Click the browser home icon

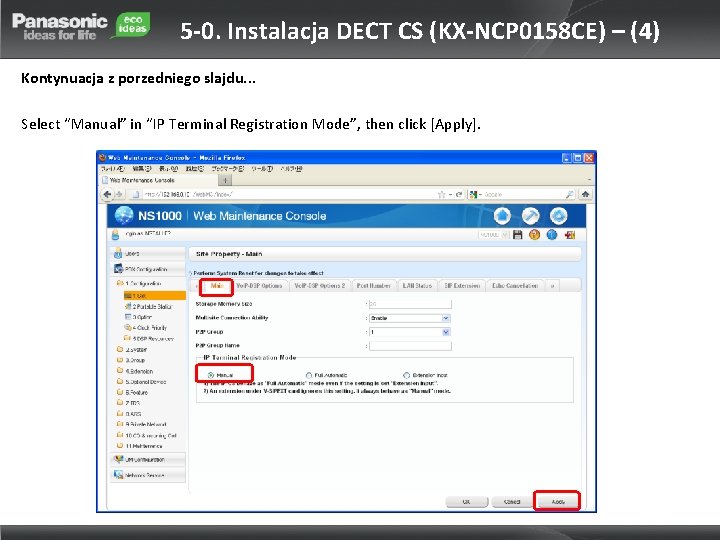click(x=585, y=194)
